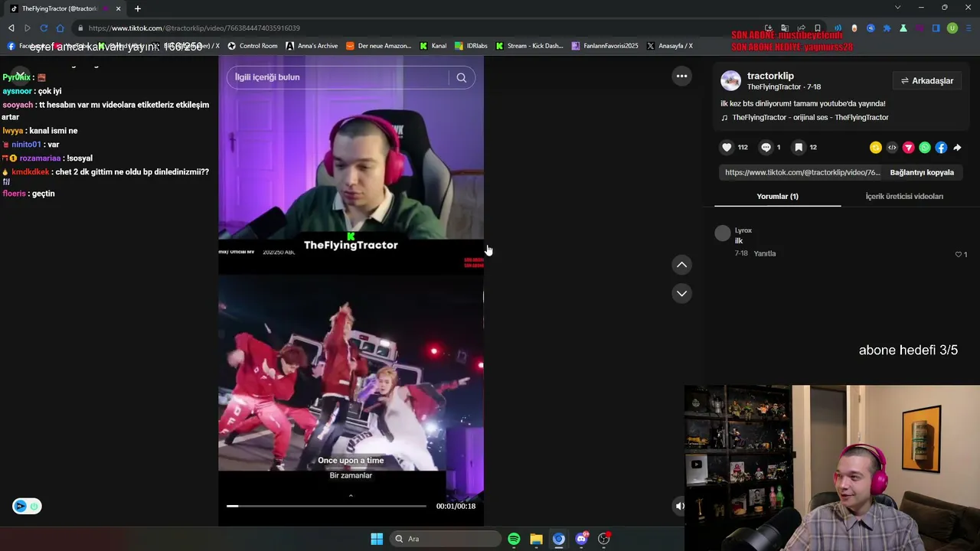The width and height of the screenshot is (980, 551).
Task: Open the FanlarınFavorisi2025 bookmark
Action: [x=605, y=46]
